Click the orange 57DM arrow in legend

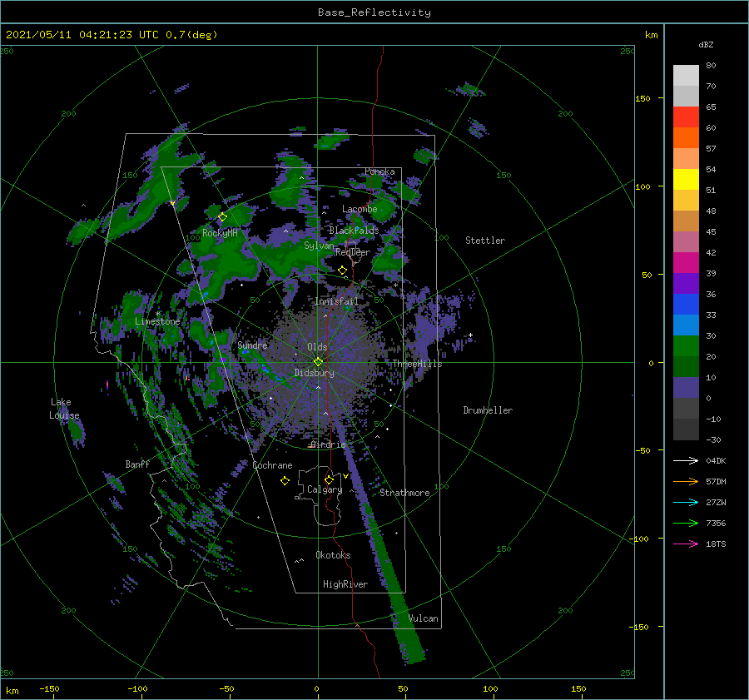pos(686,482)
